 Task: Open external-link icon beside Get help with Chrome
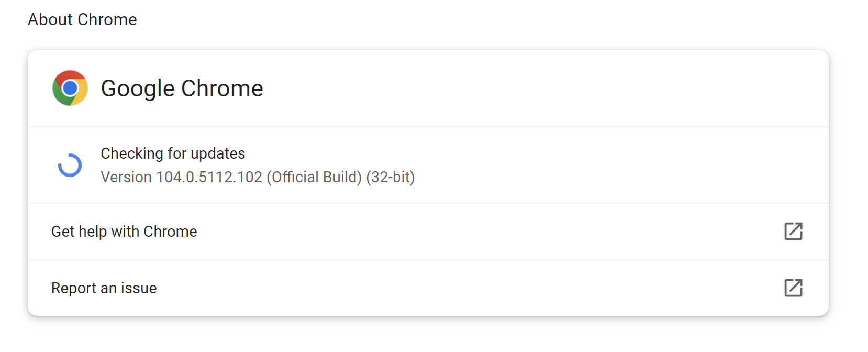click(x=793, y=231)
